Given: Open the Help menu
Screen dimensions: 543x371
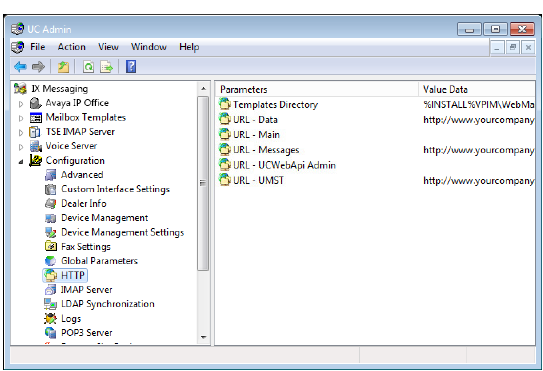Looking at the screenshot, I should click(x=189, y=47).
